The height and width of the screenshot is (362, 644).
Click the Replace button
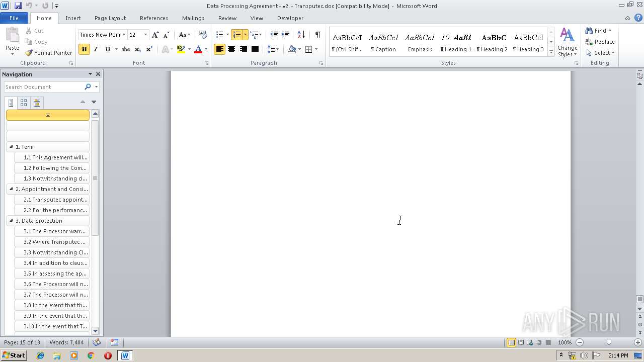(x=600, y=42)
